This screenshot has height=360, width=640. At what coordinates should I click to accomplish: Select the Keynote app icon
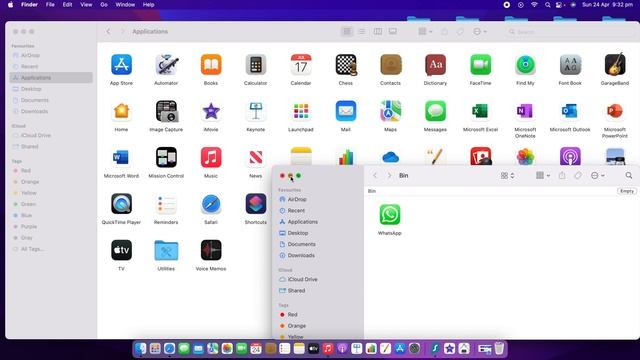(x=256, y=111)
